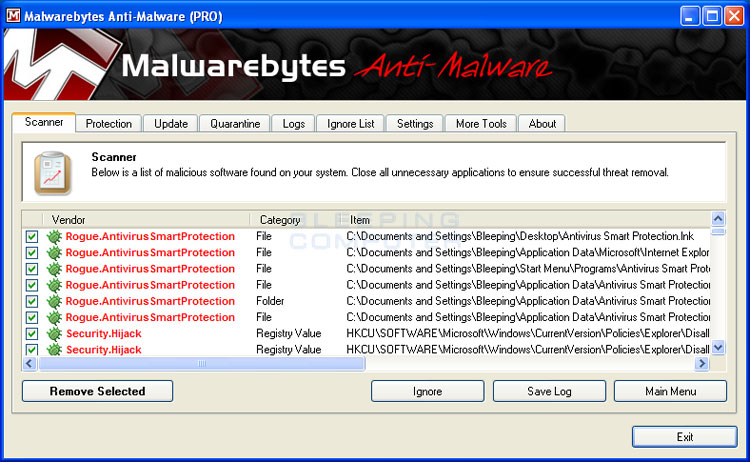Select the Desktop Antivirus Smart Protection.lnk path
Screen dimensions: 750x462
520,236
